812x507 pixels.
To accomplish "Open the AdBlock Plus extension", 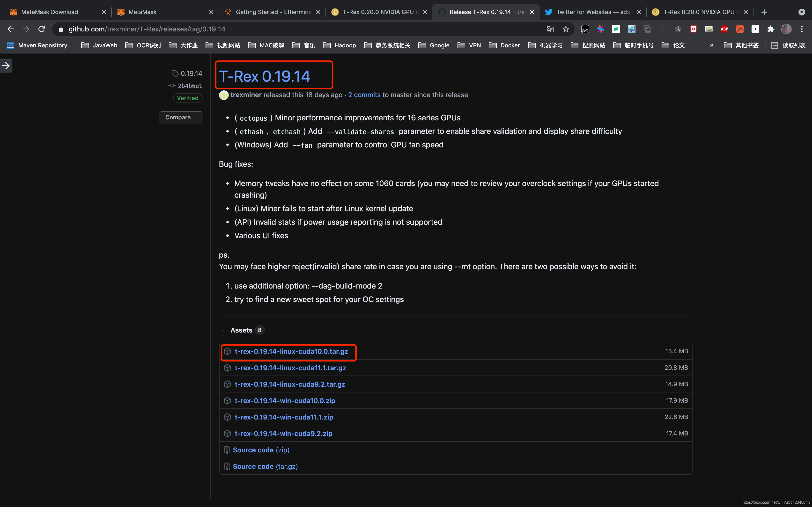I will coord(724,29).
